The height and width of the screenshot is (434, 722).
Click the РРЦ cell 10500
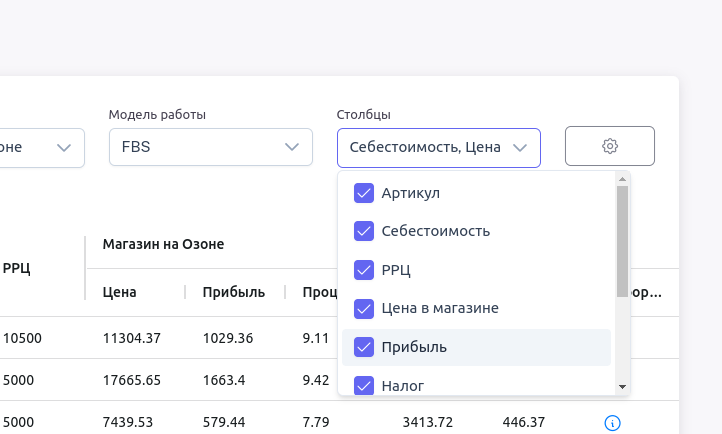click(x=22, y=338)
